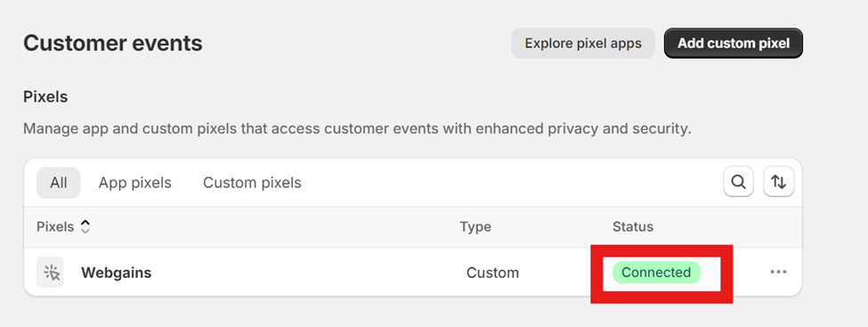Click the Custom type cell for Webgains
The width and height of the screenshot is (868, 327).
(492, 273)
